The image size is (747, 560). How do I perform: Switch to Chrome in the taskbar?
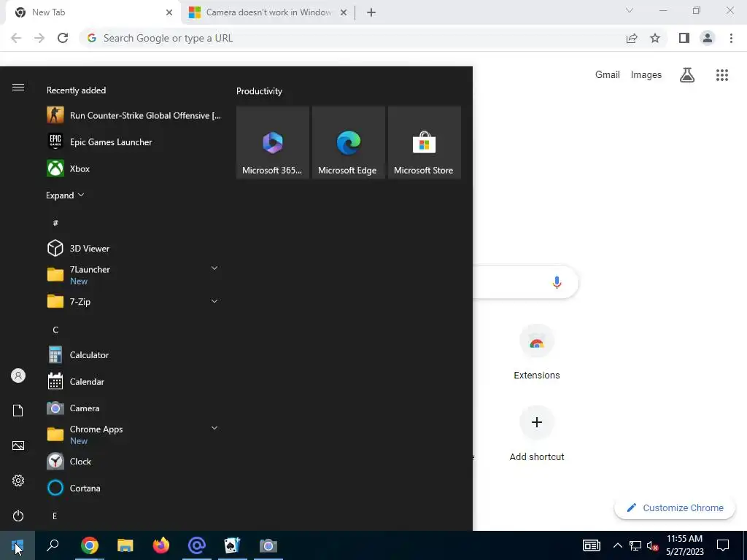pos(90,545)
